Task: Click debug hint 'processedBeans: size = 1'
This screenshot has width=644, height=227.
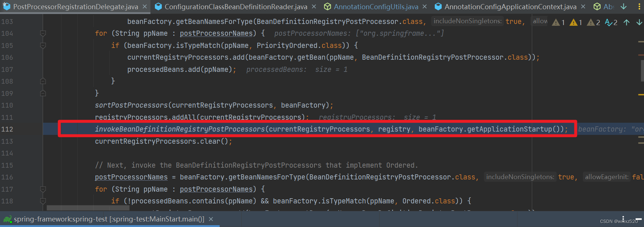Action: pos(297,70)
